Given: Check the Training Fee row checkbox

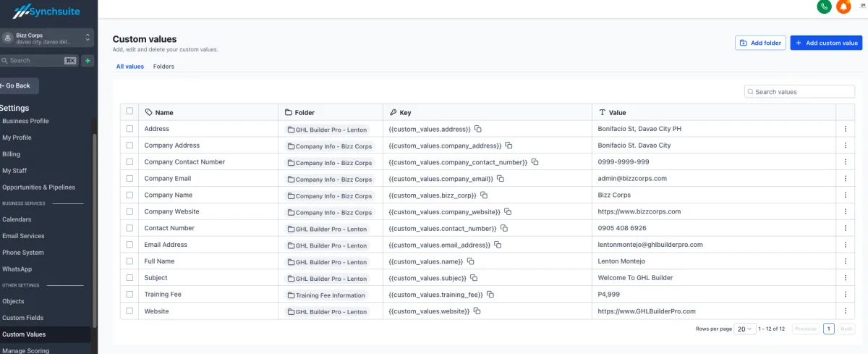Looking at the screenshot, I should (x=129, y=295).
